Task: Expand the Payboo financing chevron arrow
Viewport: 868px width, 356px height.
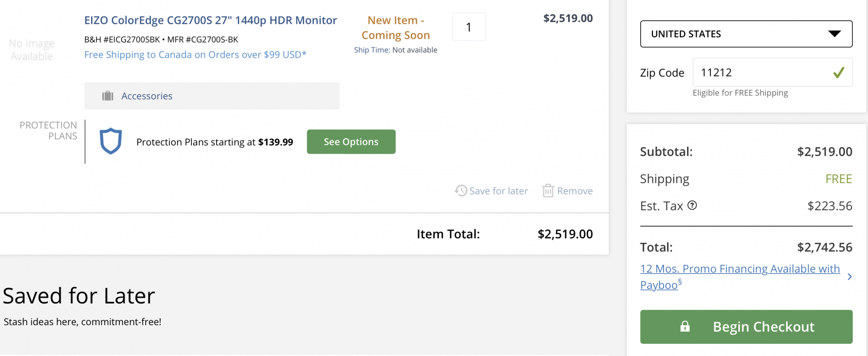Action: [849, 277]
